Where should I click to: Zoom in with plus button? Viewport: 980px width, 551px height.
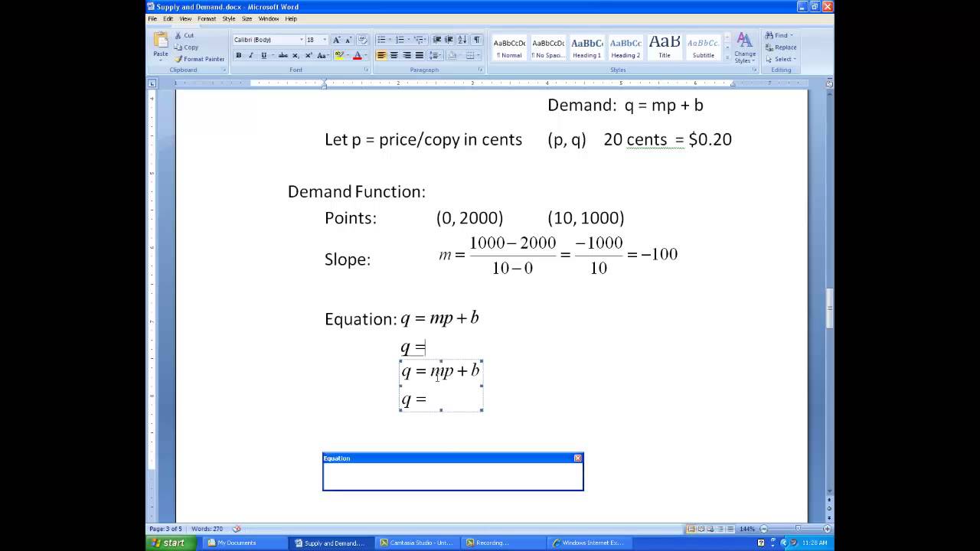828,529
